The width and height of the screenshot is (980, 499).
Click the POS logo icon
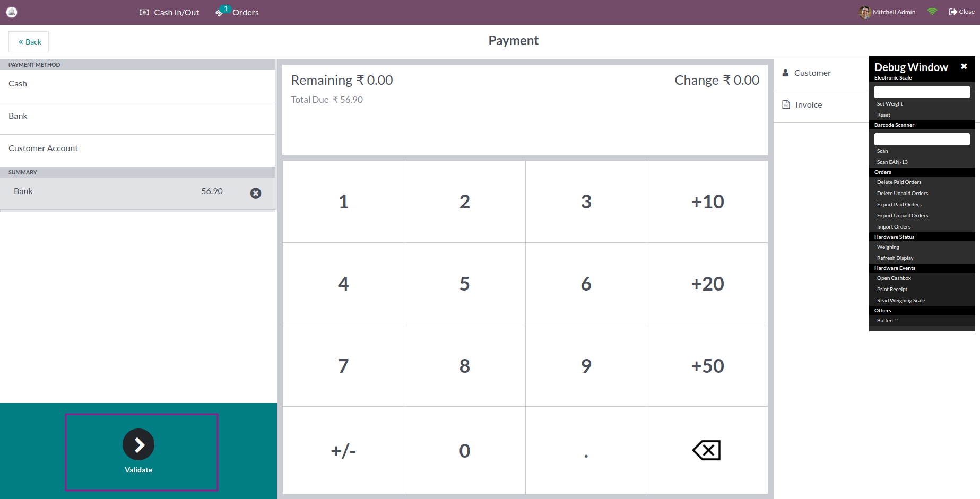tap(12, 12)
